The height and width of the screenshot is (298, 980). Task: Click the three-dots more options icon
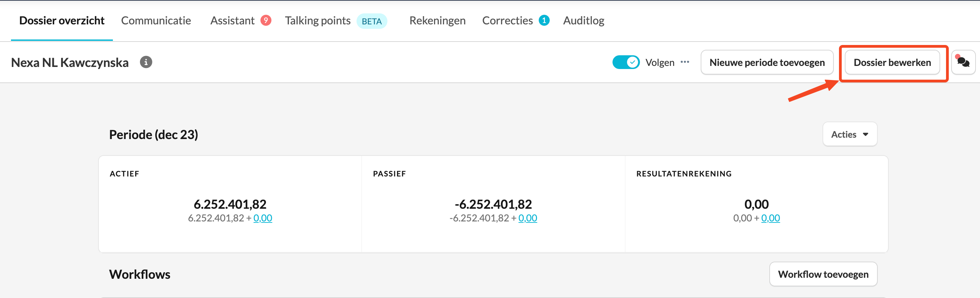pyautogui.click(x=685, y=62)
